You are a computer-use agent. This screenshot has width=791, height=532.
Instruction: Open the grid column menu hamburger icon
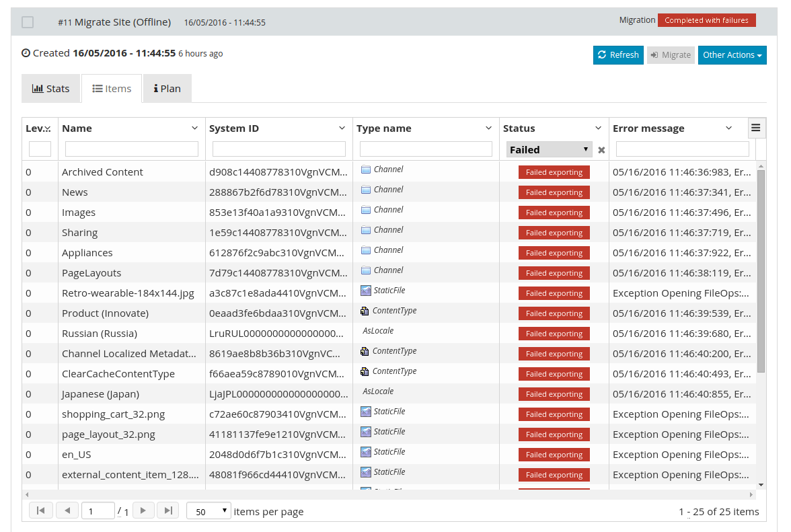[756, 128]
